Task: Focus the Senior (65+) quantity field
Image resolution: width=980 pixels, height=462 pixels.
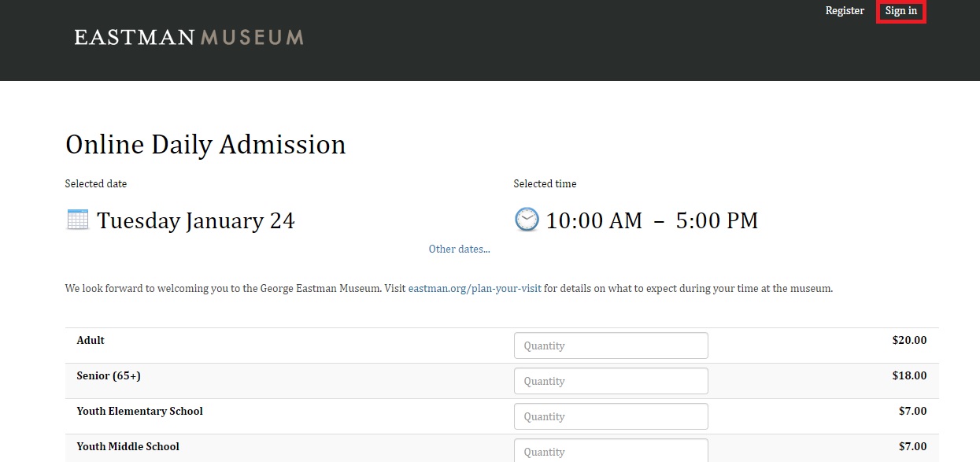Action: [611, 381]
